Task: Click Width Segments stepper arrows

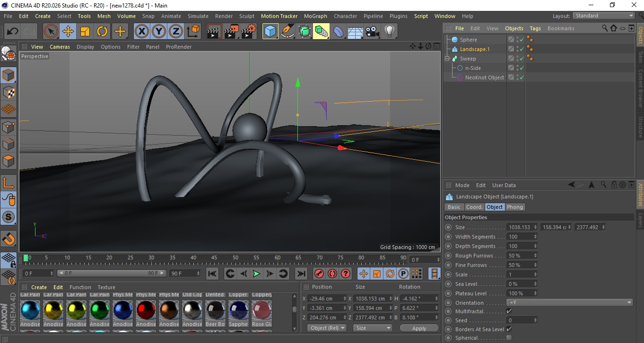Action: (535, 237)
